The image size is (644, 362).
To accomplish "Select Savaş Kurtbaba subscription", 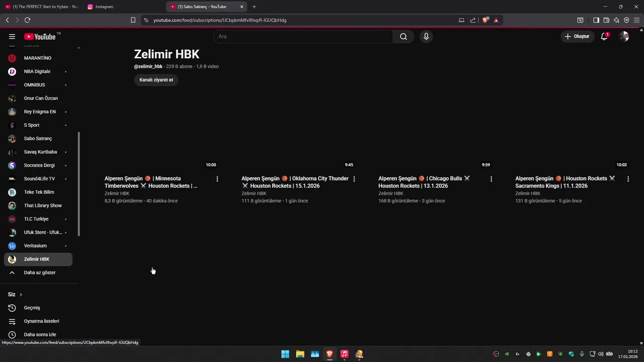I will [x=38, y=152].
